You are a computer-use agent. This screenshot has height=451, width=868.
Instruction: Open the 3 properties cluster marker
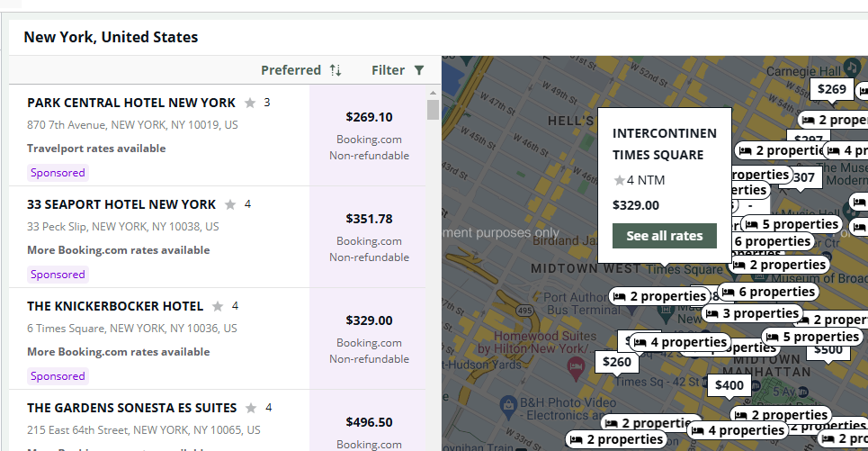(752, 313)
